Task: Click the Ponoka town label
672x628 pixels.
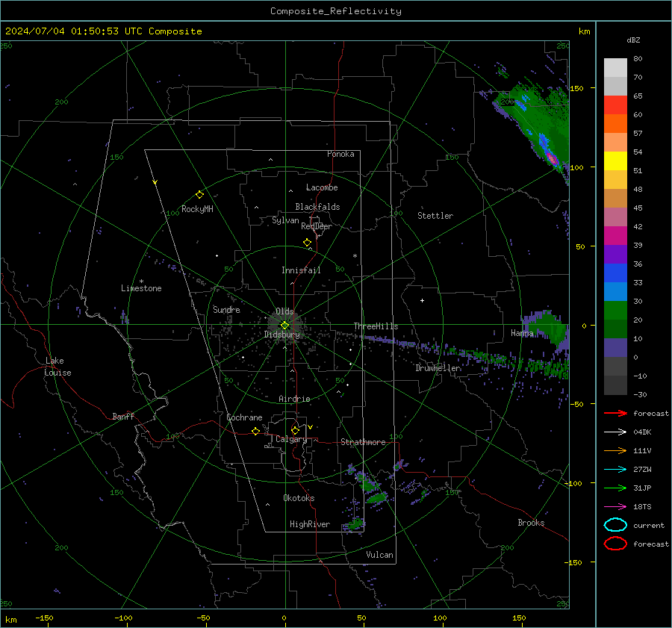Action: click(340, 155)
